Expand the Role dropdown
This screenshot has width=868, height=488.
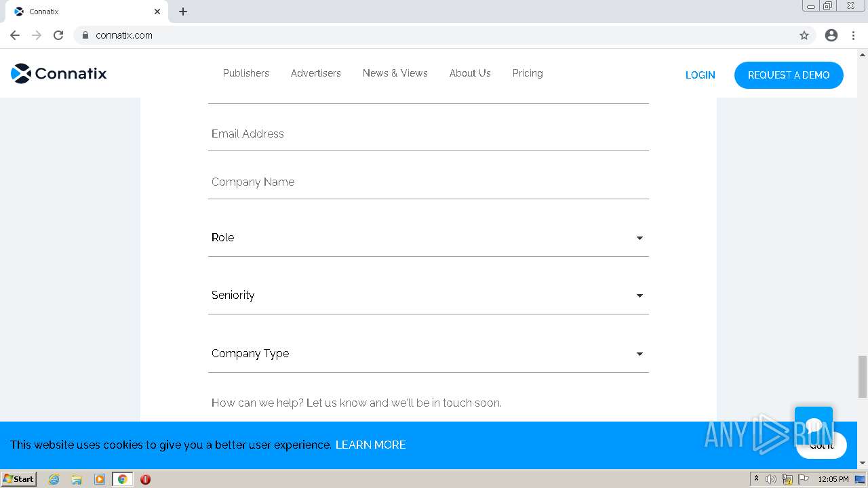pyautogui.click(x=429, y=238)
